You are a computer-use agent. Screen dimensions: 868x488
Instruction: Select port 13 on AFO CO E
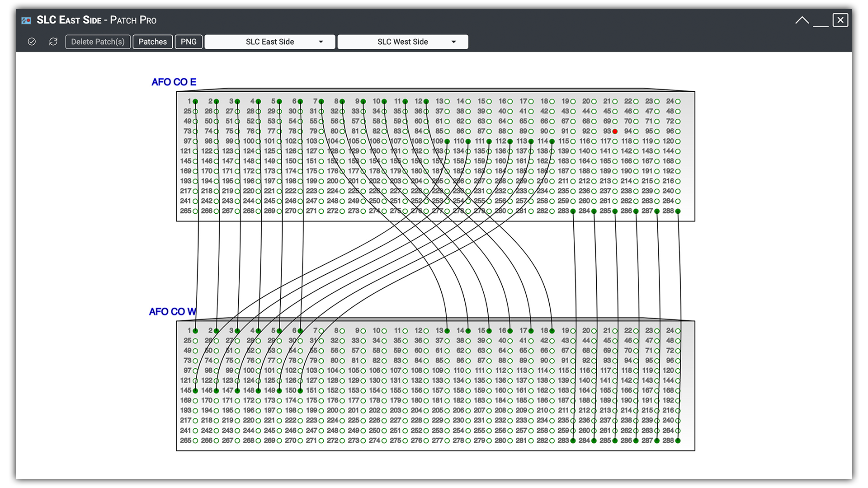click(x=447, y=102)
